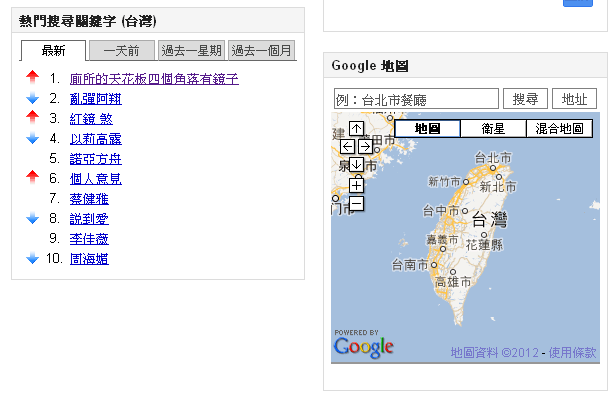
Task: Zoom out of the map with minus icon
Action: [x=356, y=204]
